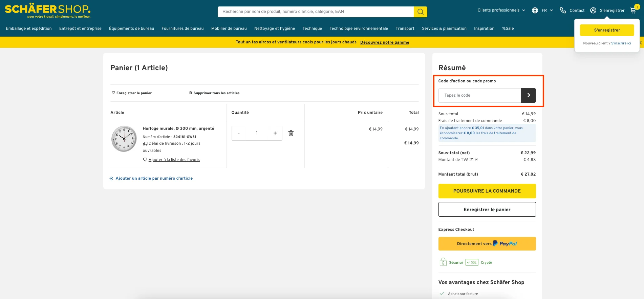Delete the Horloge murale item via trash icon

pyautogui.click(x=291, y=133)
